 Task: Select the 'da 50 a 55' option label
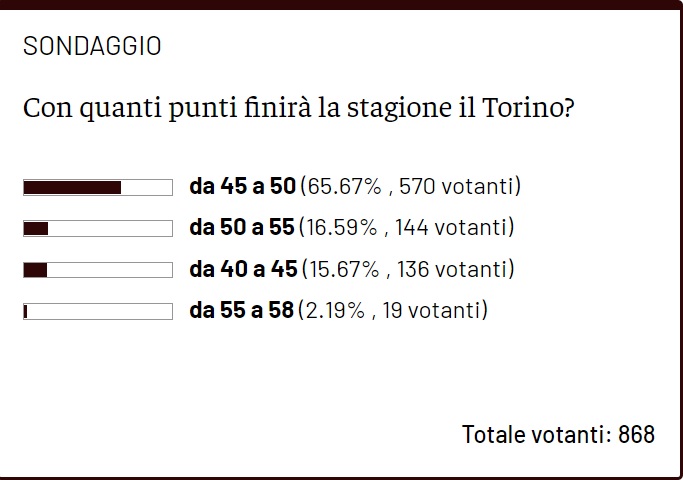[242, 228]
